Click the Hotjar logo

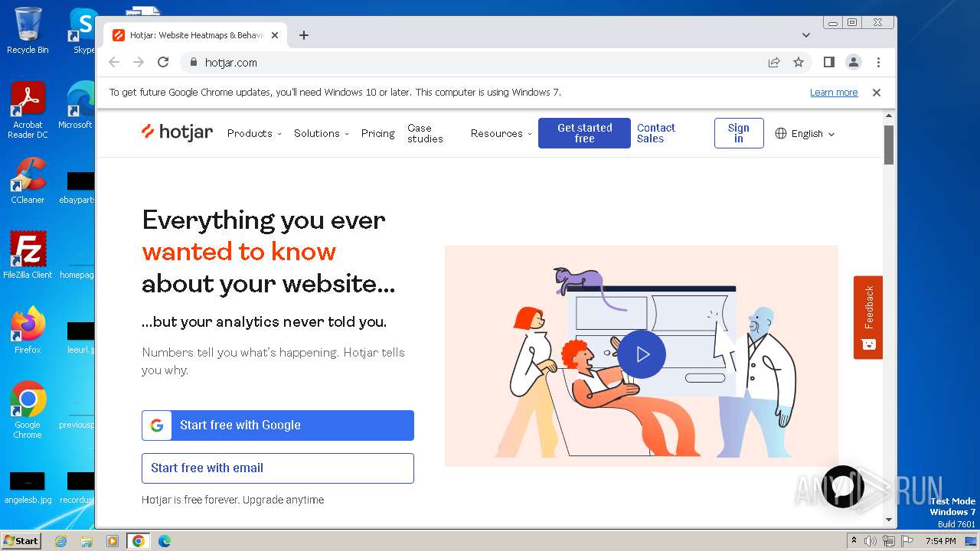tap(177, 132)
